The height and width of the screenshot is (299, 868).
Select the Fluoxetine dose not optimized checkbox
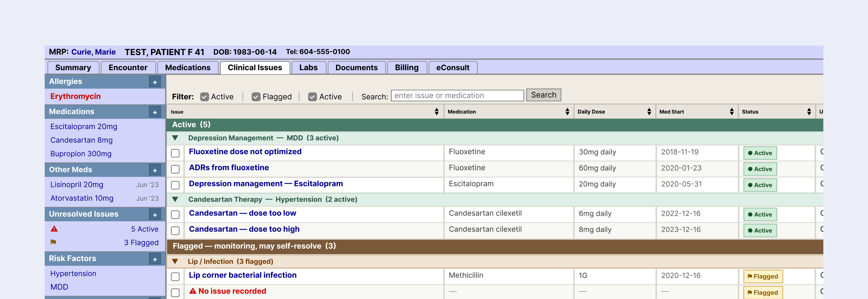(175, 153)
